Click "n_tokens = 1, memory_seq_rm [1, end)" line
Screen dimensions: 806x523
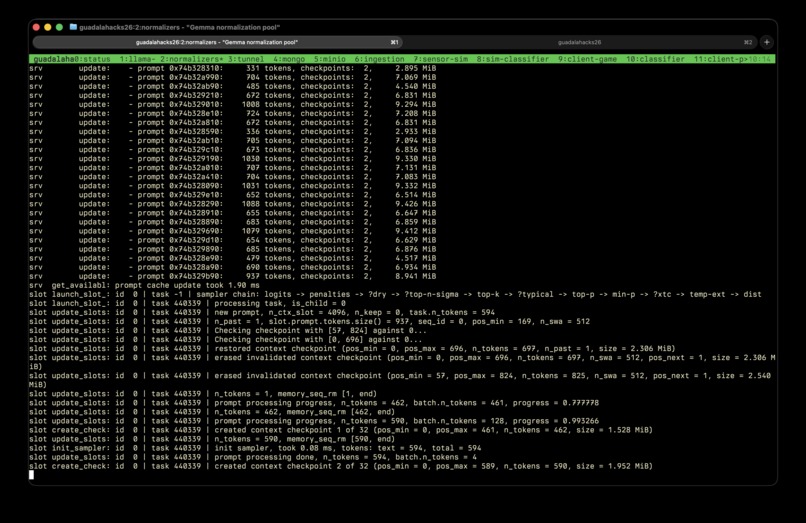click(x=203, y=394)
